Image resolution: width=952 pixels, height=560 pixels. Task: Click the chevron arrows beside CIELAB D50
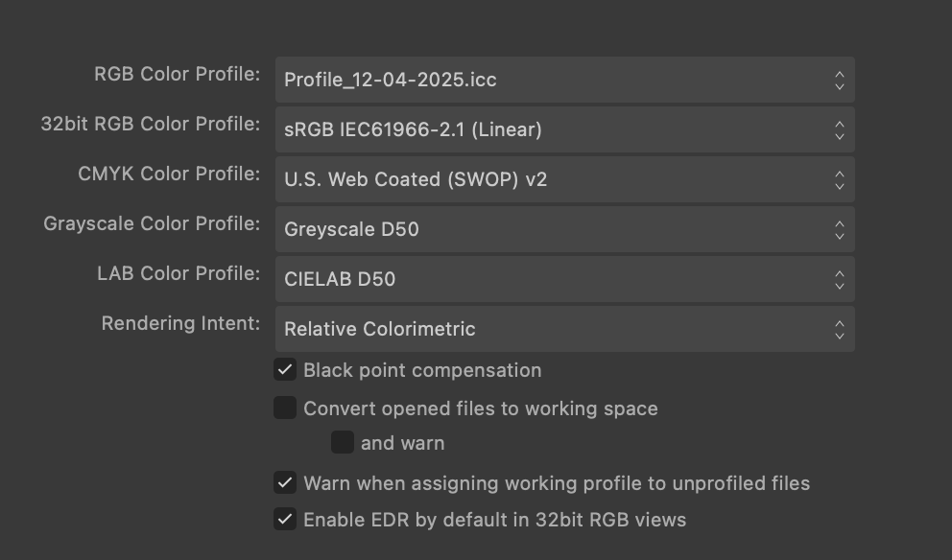pos(839,279)
